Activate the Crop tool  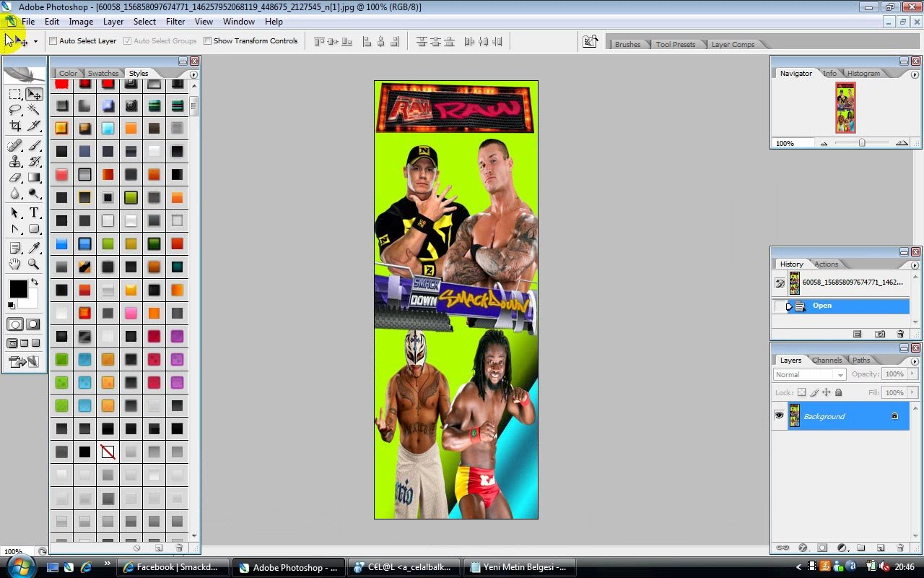[x=15, y=126]
